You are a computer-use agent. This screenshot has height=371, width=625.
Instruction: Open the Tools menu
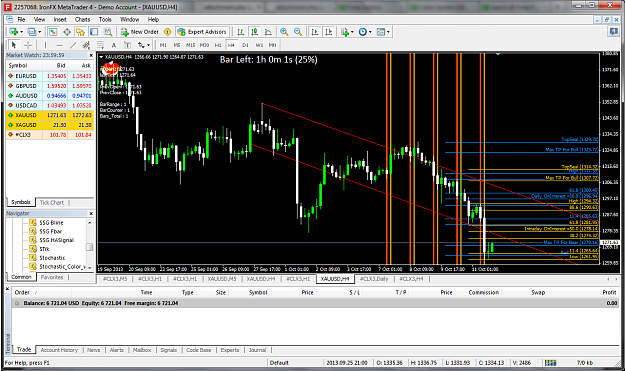[105, 20]
